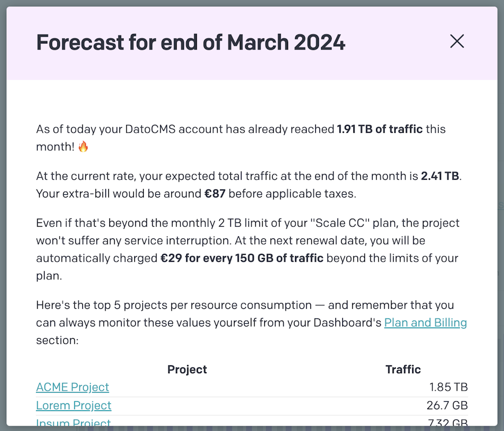Dismiss the forecast dialog with the X

pos(457,41)
